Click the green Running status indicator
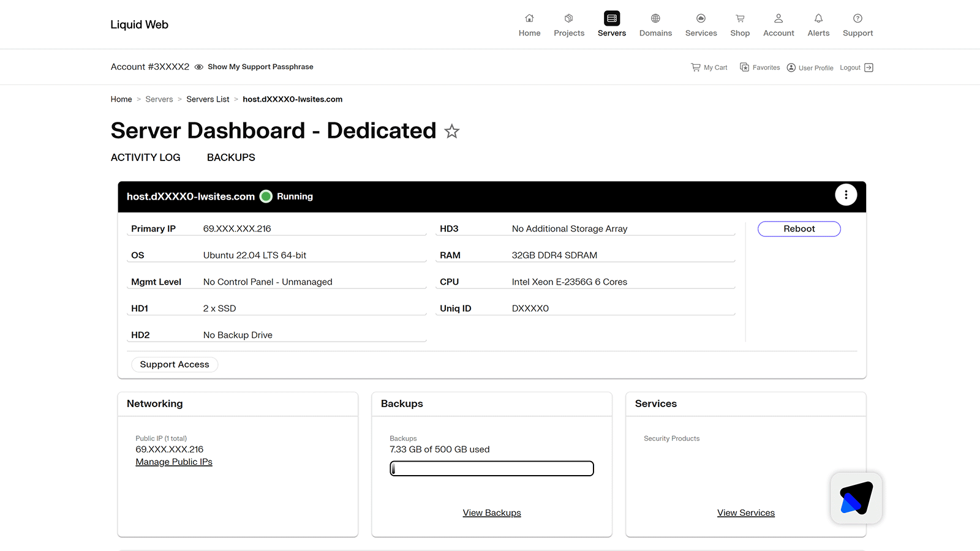980x551 pixels. click(266, 197)
